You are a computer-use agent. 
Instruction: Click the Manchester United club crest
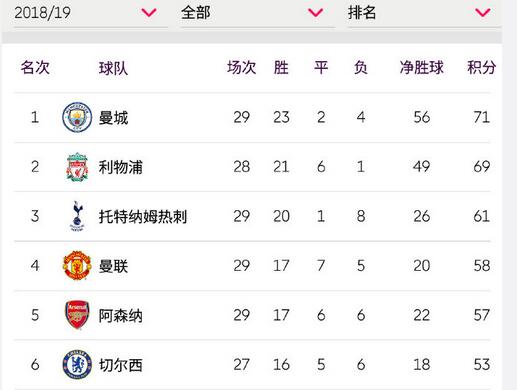(x=77, y=265)
